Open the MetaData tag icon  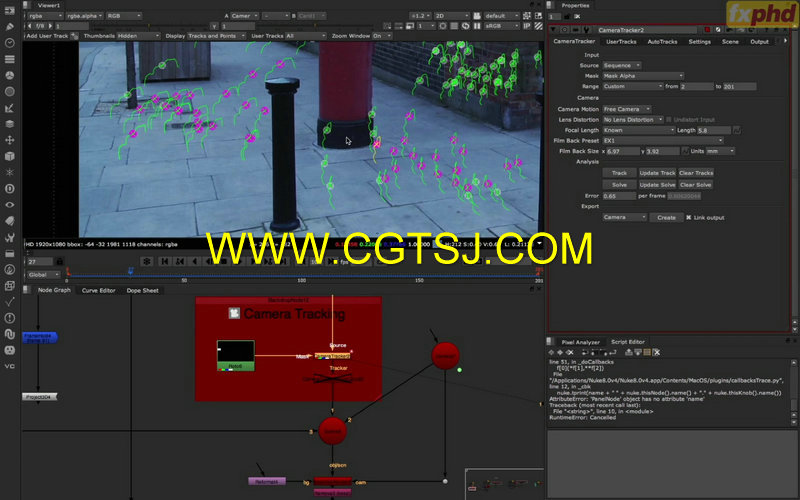9,221
